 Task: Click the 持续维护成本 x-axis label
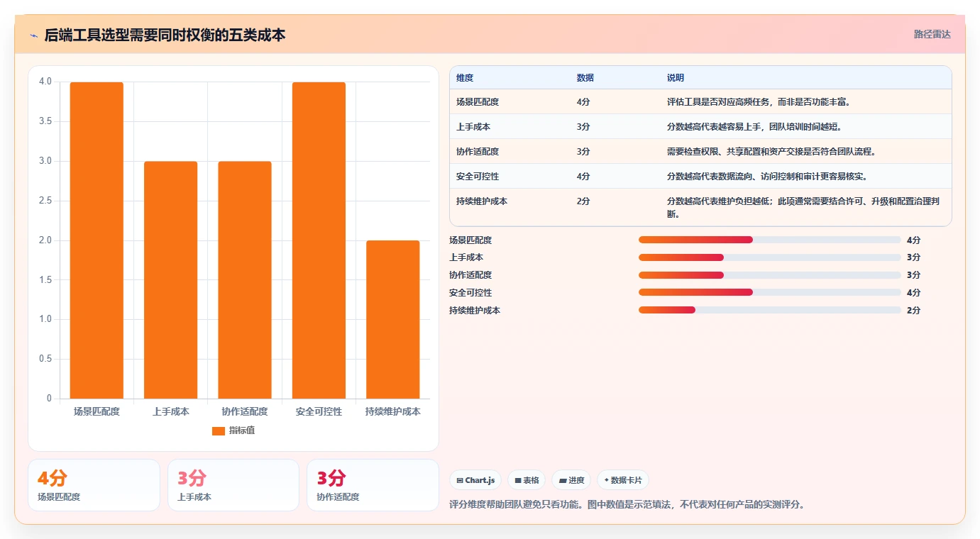click(x=393, y=411)
